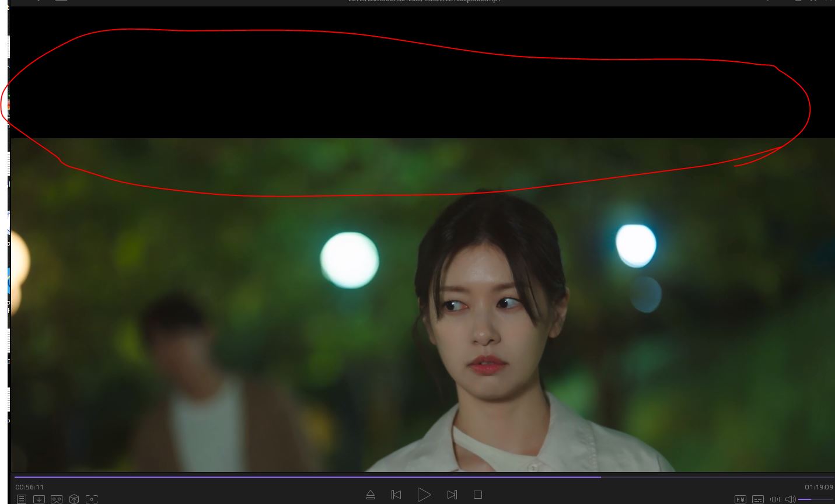Click the download icon in bottom toolbar
Viewport: 835px width, 504px height.
pos(39,499)
